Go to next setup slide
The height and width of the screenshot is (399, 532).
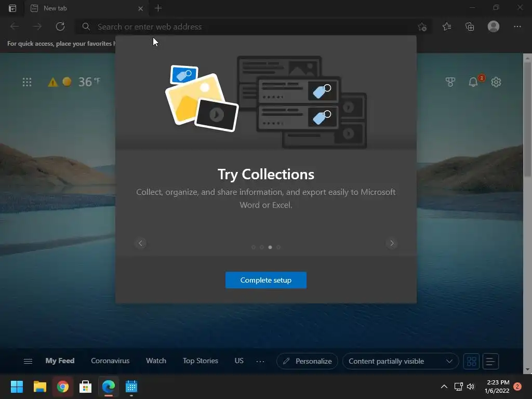point(392,243)
